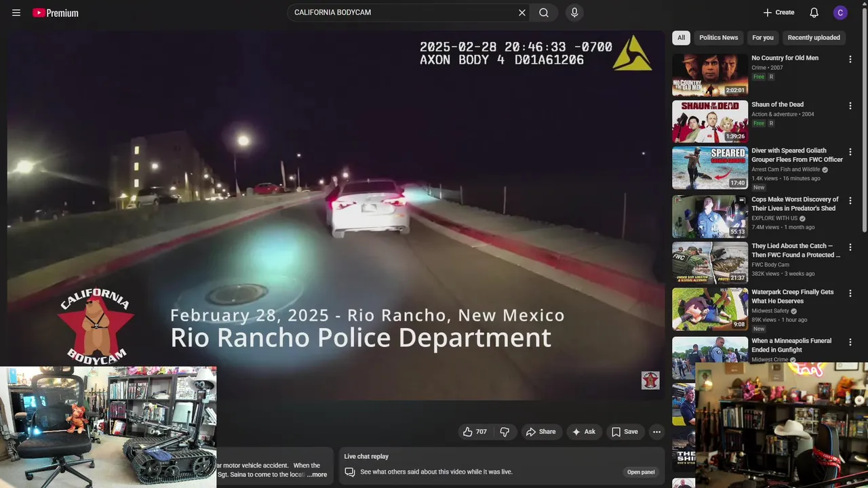Open the Create menu

pos(778,13)
